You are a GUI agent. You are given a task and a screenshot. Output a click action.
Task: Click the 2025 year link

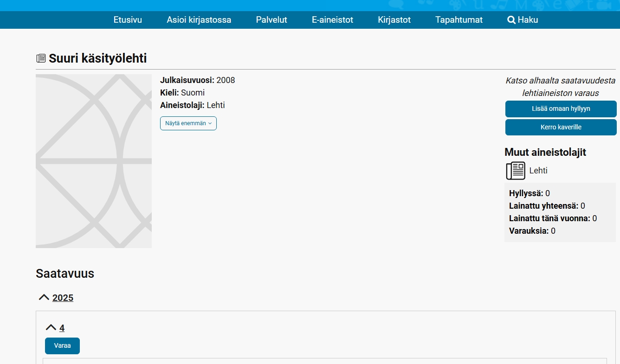coord(63,298)
